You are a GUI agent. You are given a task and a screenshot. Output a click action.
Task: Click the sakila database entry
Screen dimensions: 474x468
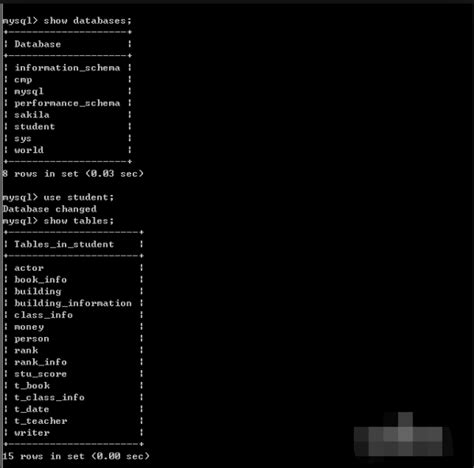32,115
